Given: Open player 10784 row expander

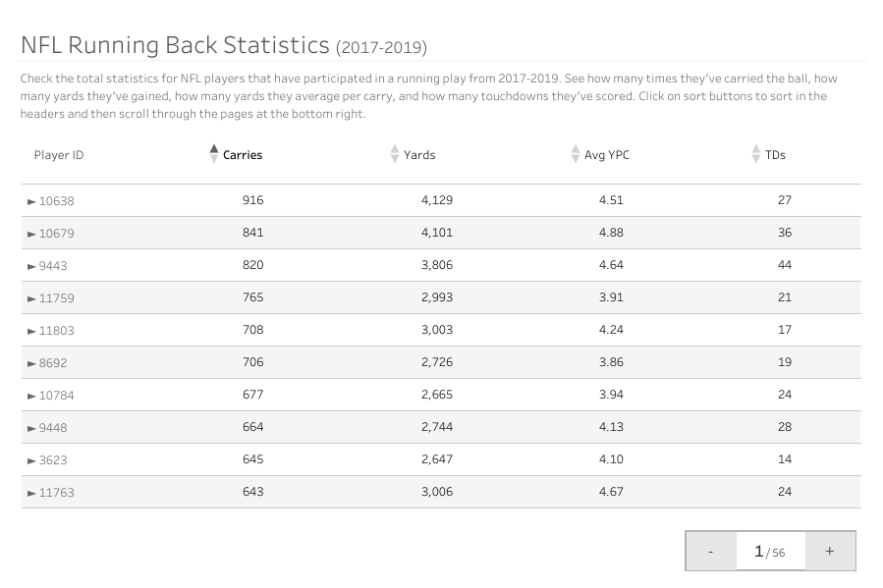Looking at the screenshot, I should click(31, 396).
